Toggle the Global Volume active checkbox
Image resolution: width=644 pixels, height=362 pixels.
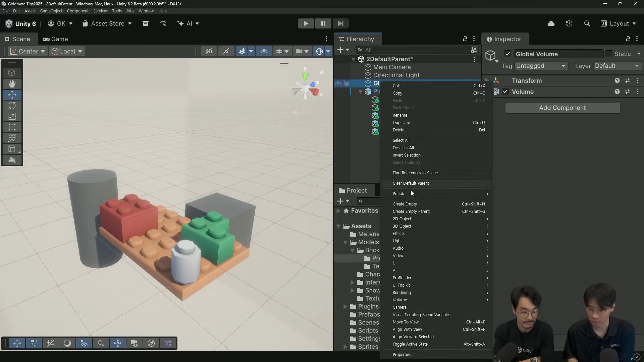[x=507, y=54]
